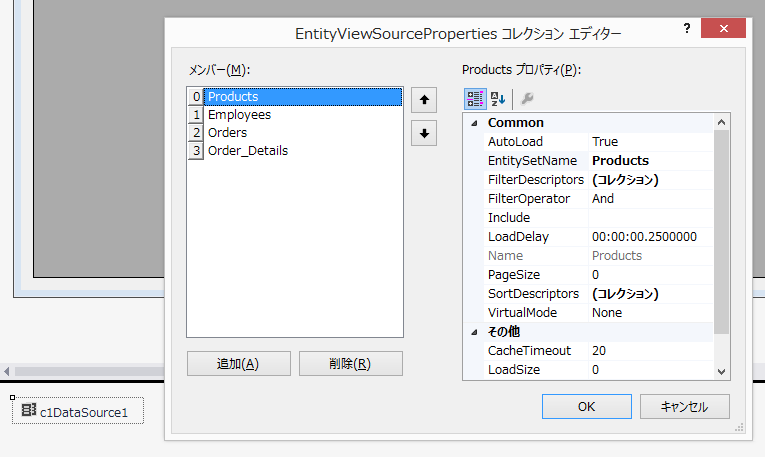The height and width of the screenshot is (457, 765).
Task: Select Products in the members list
Action: tap(302, 97)
